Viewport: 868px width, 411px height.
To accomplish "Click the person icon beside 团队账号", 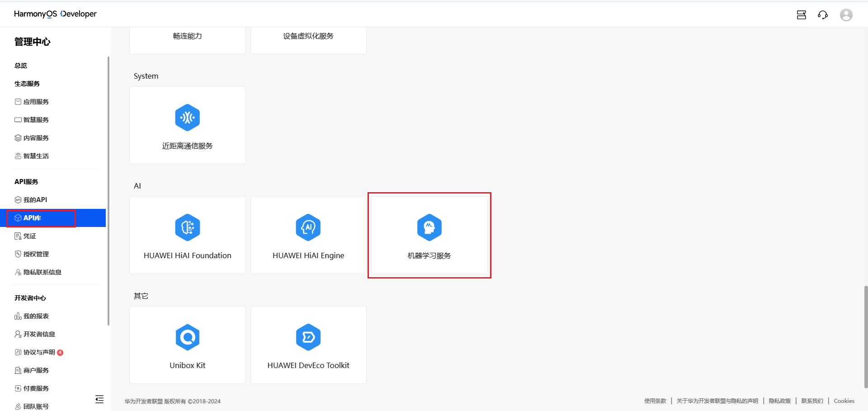I will [18, 406].
